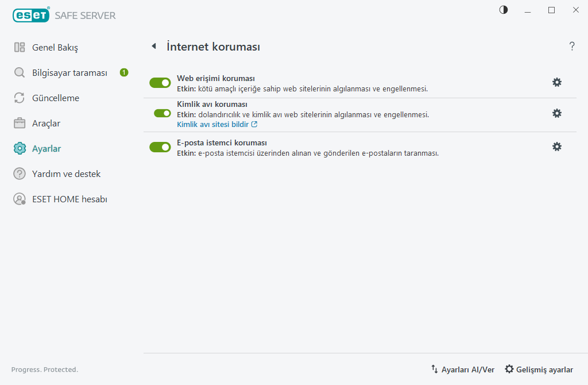The image size is (588, 385).
Task: Click the Bilgisayar taraması magnifier icon
Action: coord(20,73)
